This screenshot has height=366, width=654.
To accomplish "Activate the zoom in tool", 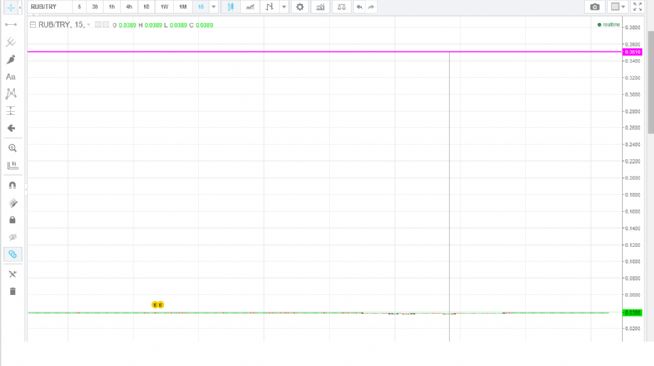I will (12, 148).
